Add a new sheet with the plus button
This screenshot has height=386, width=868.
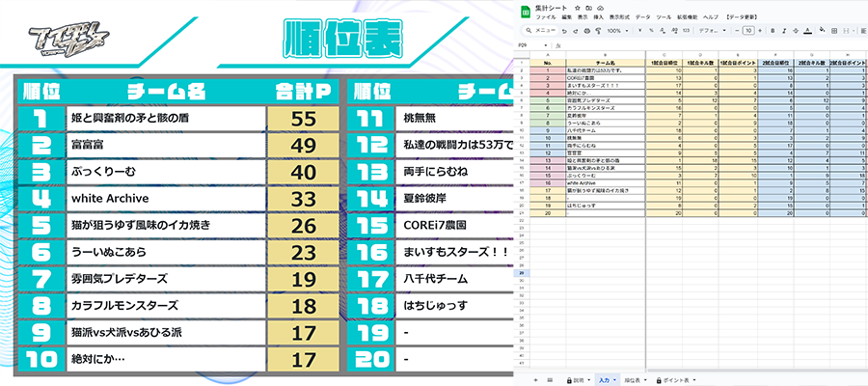click(536, 380)
